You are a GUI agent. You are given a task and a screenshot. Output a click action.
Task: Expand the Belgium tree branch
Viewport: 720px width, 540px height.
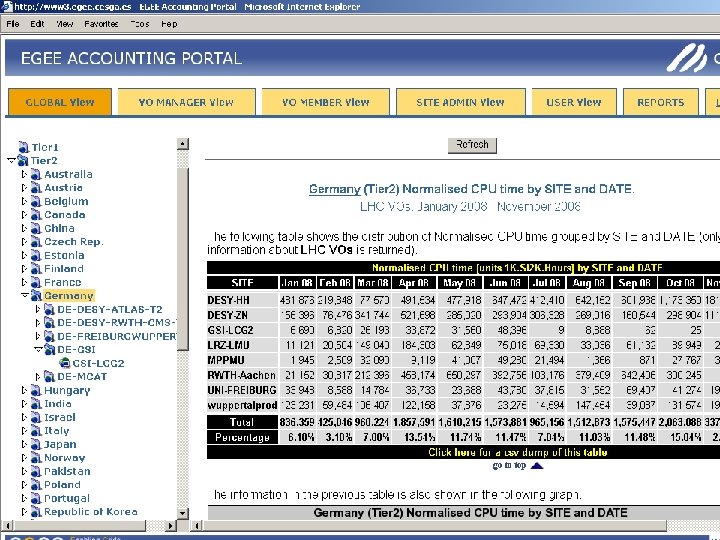pos(25,201)
